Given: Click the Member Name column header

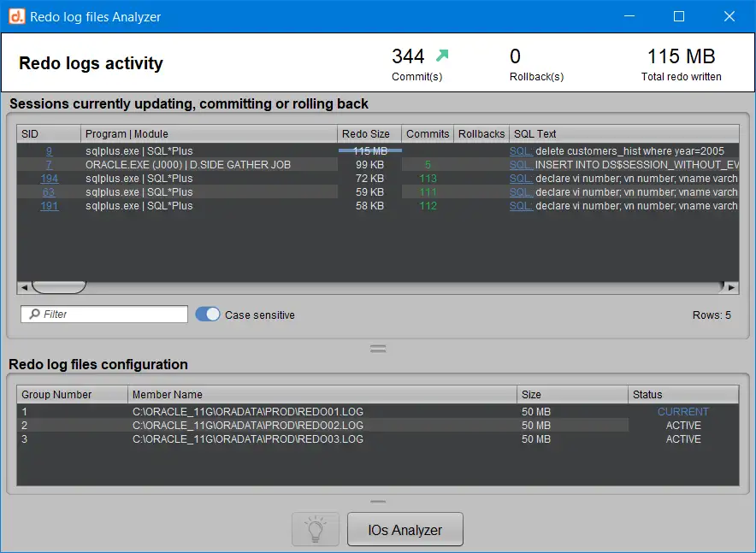Looking at the screenshot, I should coord(322,395).
